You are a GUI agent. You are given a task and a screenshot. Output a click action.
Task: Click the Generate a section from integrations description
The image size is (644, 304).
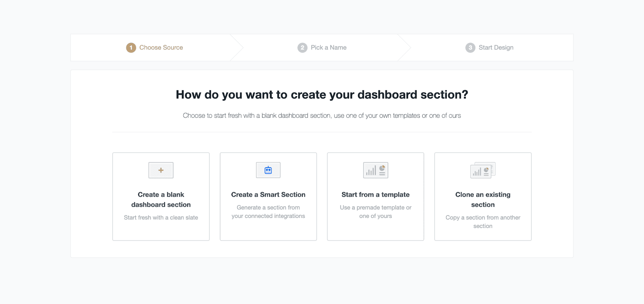click(x=268, y=212)
